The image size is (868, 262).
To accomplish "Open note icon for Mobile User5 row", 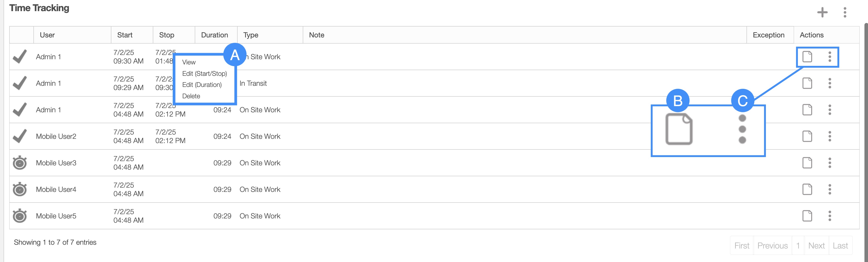I will [x=807, y=216].
